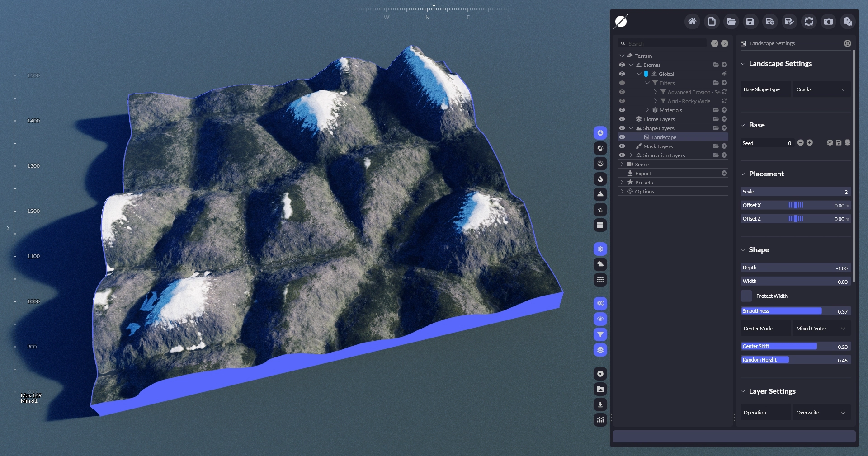
Task: Hide the Landscape shape layer
Action: [x=622, y=137]
